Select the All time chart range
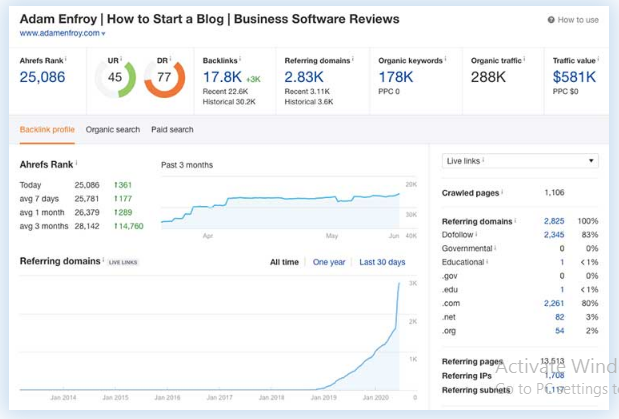The height and width of the screenshot is (419, 619). tap(284, 262)
